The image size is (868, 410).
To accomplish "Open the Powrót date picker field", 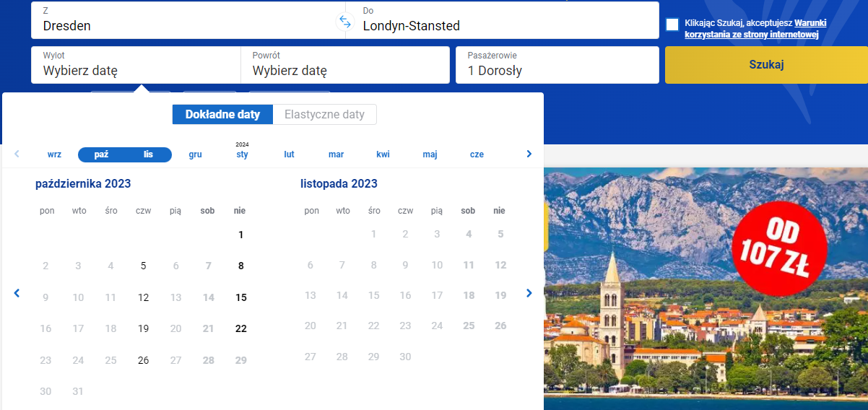I will point(345,65).
